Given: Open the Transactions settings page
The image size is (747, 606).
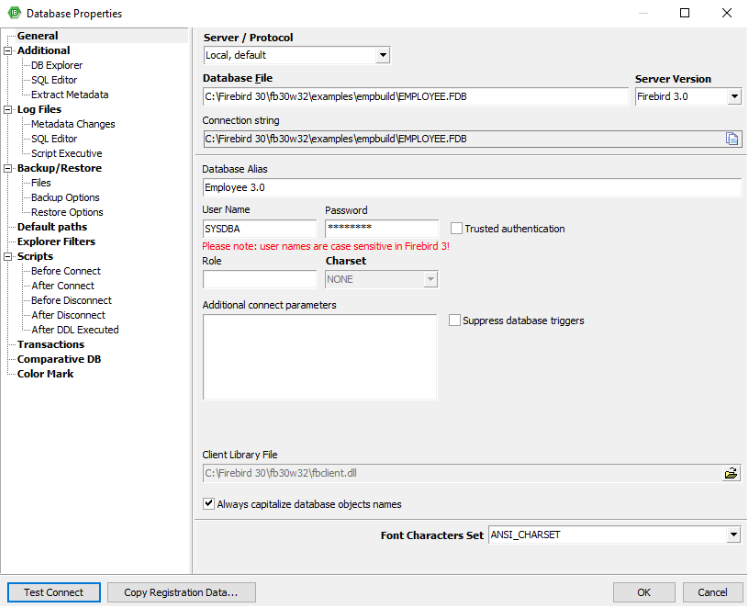Looking at the screenshot, I should [51, 345].
